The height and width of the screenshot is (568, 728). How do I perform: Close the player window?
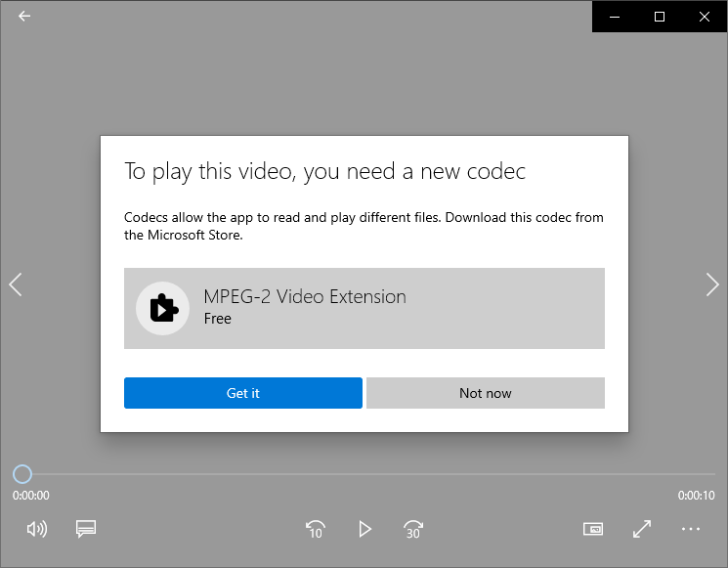[x=705, y=17]
